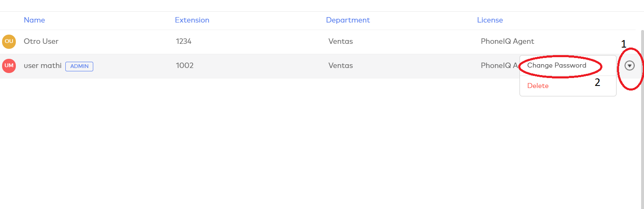Sort by the Name column header
The image size is (644, 209).
coord(34,20)
